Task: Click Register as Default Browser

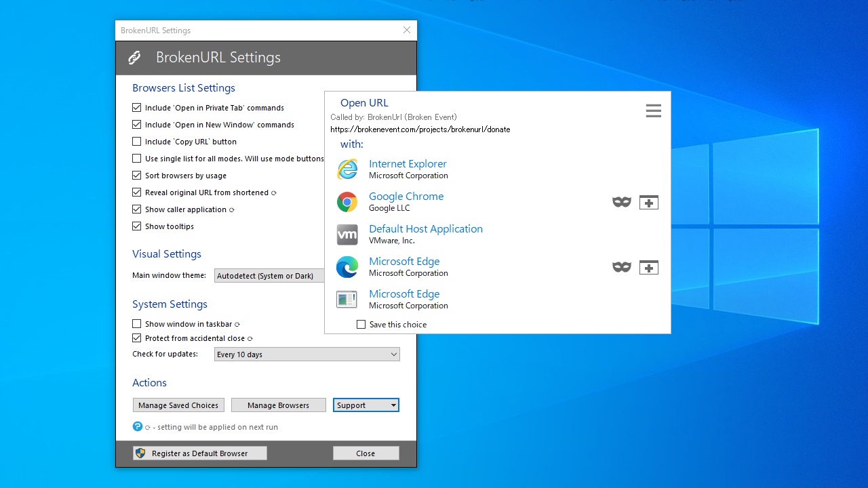Action: (200, 453)
